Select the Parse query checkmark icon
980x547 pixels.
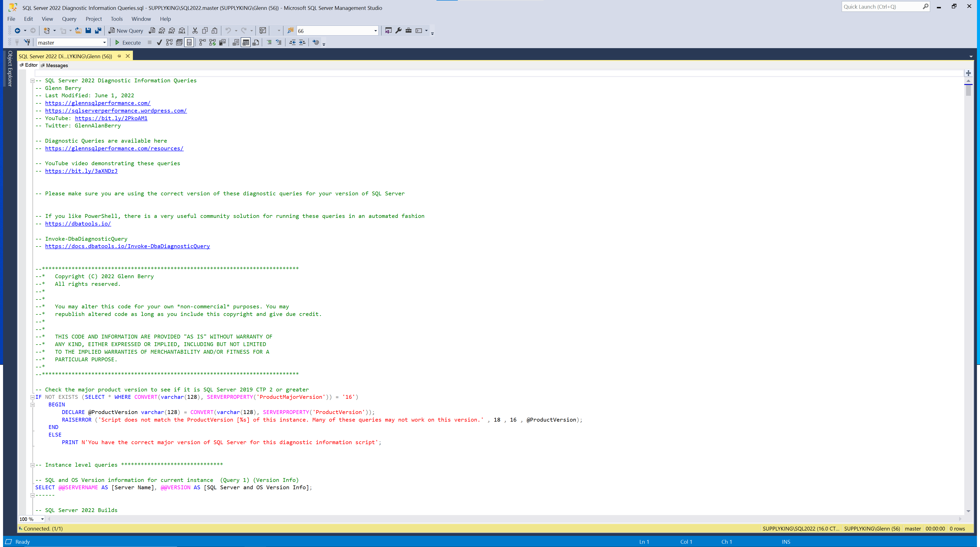(x=159, y=42)
